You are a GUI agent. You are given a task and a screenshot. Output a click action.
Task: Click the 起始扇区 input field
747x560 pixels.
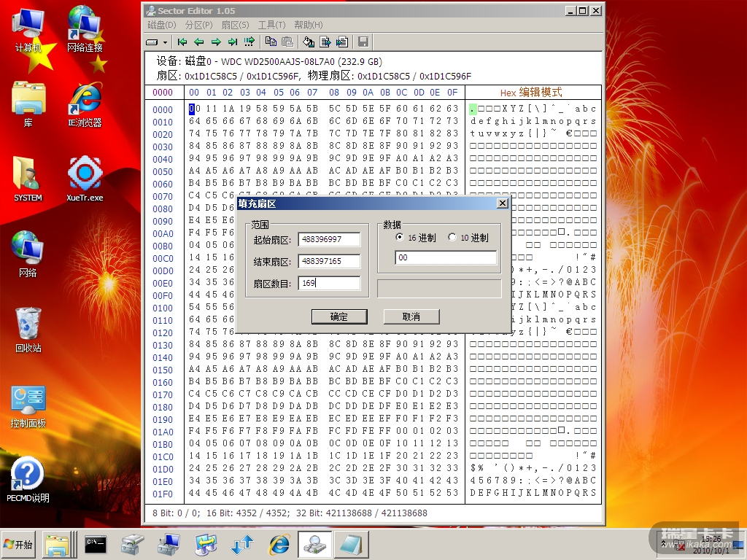(x=329, y=240)
